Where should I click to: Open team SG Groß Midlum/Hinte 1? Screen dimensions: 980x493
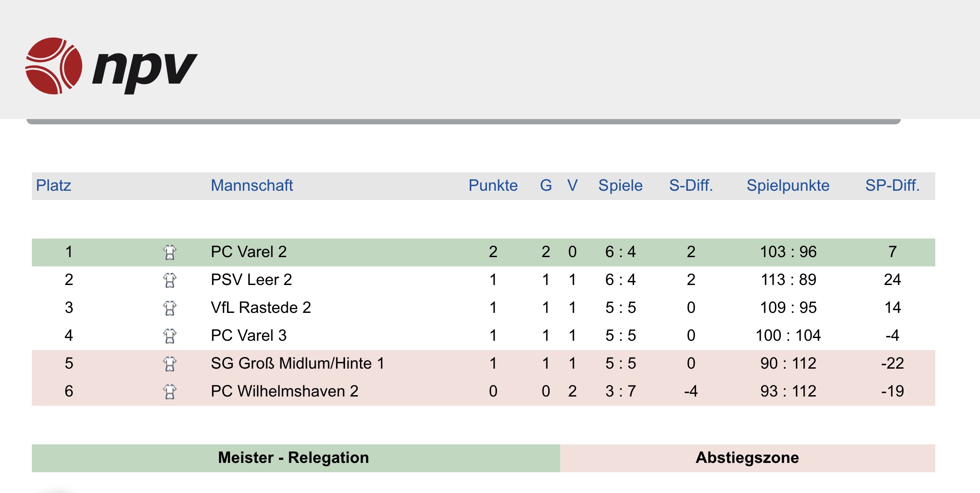[298, 363]
